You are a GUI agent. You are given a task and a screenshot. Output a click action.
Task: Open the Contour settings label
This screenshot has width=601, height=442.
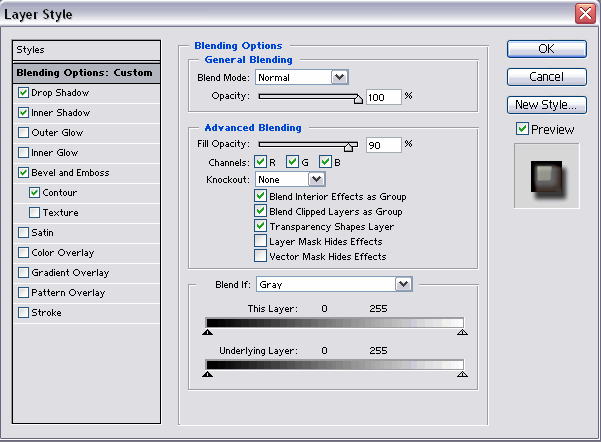(60, 192)
